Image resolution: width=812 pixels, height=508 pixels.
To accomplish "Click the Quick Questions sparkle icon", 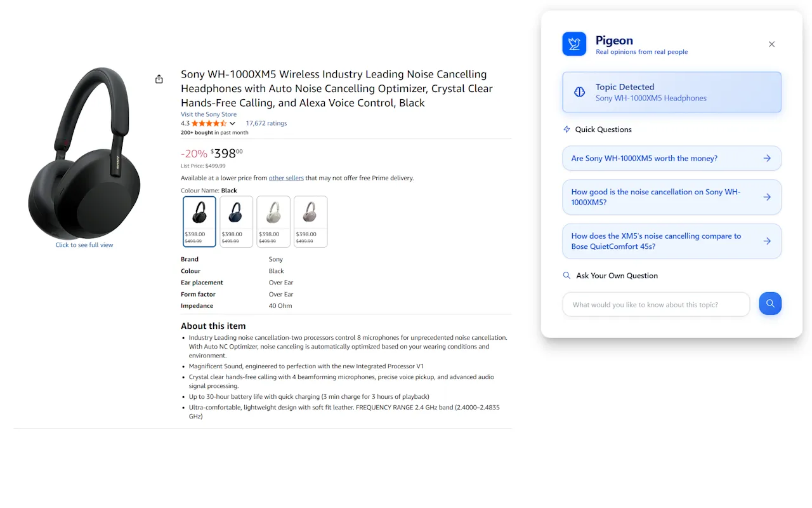I will click(566, 130).
